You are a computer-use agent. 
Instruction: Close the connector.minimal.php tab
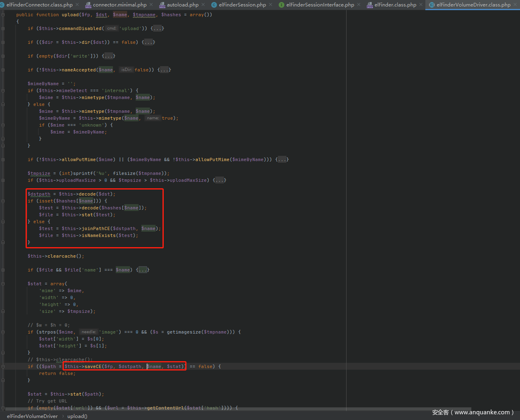point(151,5)
